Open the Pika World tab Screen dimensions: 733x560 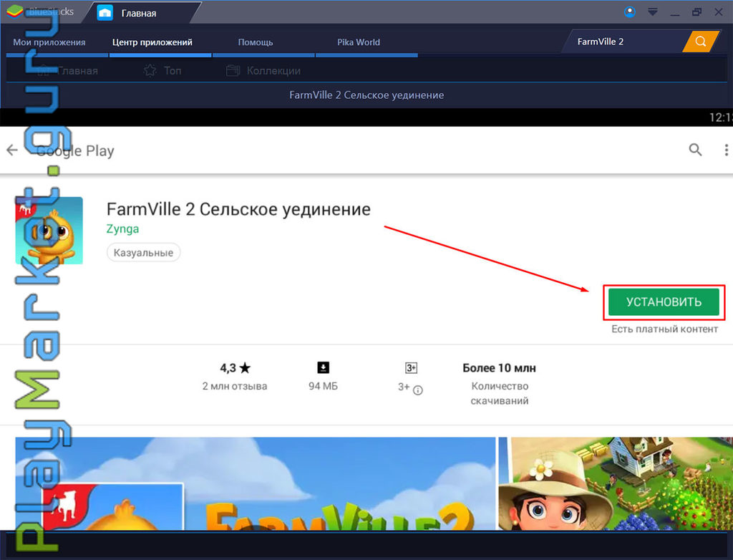point(359,42)
